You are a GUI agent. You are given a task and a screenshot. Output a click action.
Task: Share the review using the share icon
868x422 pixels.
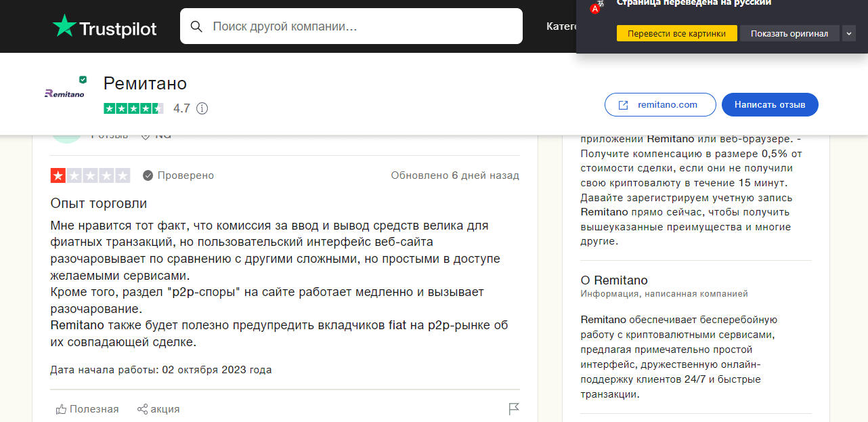point(142,408)
